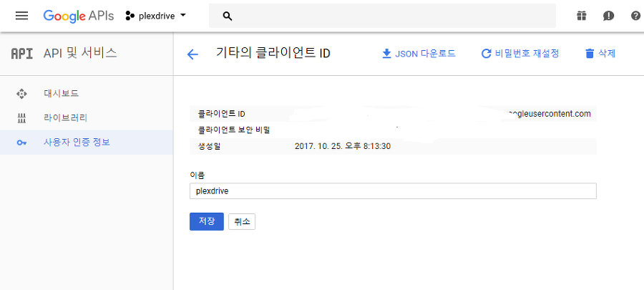Click the search magnifier icon
Screen dimensions: 644x290
click(x=228, y=16)
